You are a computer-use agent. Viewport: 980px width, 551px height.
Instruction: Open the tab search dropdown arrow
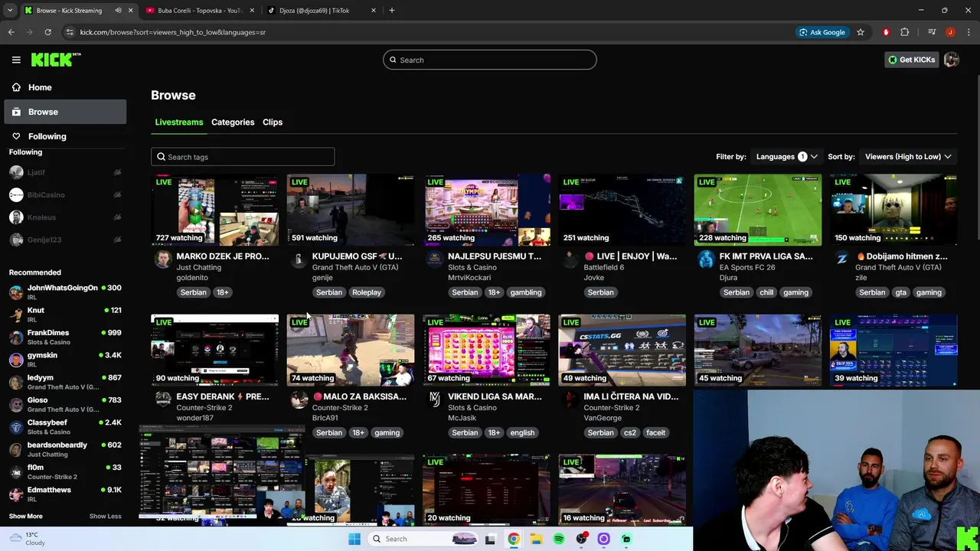pos(10,11)
